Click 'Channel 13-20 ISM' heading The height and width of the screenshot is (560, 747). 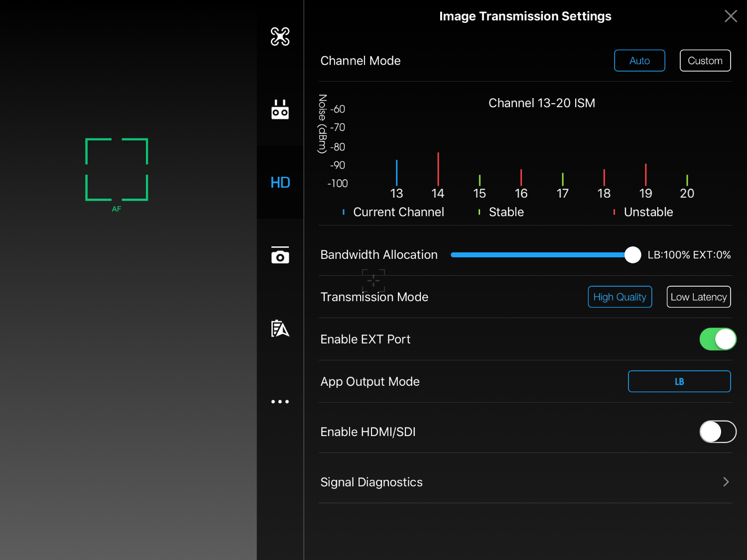(542, 103)
